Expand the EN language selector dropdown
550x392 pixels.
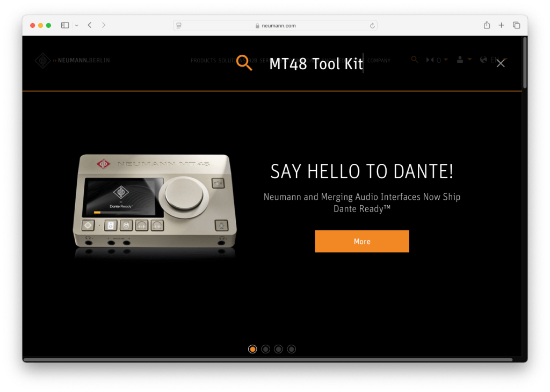point(494,60)
